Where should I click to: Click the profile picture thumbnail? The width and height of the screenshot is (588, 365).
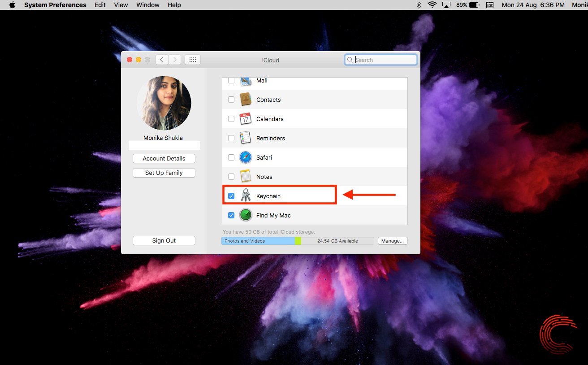[x=164, y=103]
